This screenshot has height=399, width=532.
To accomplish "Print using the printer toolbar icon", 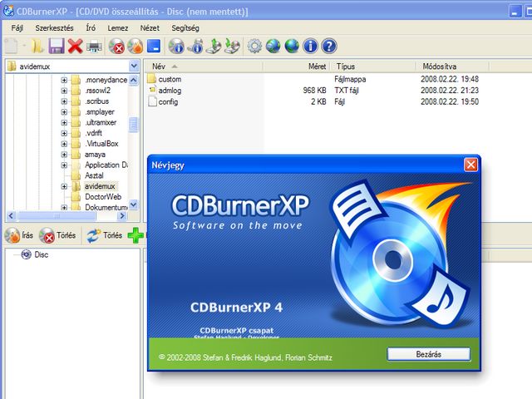I will click(x=94, y=47).
